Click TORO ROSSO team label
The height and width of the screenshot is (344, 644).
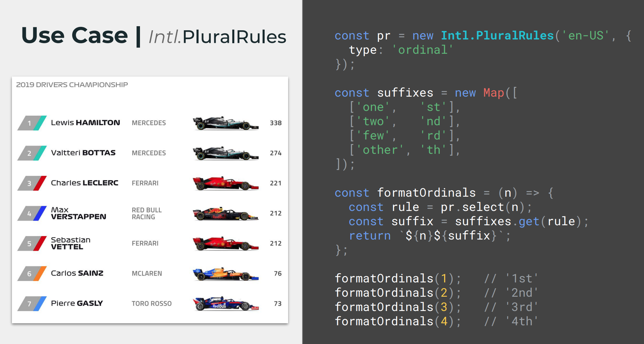point(152,304)
